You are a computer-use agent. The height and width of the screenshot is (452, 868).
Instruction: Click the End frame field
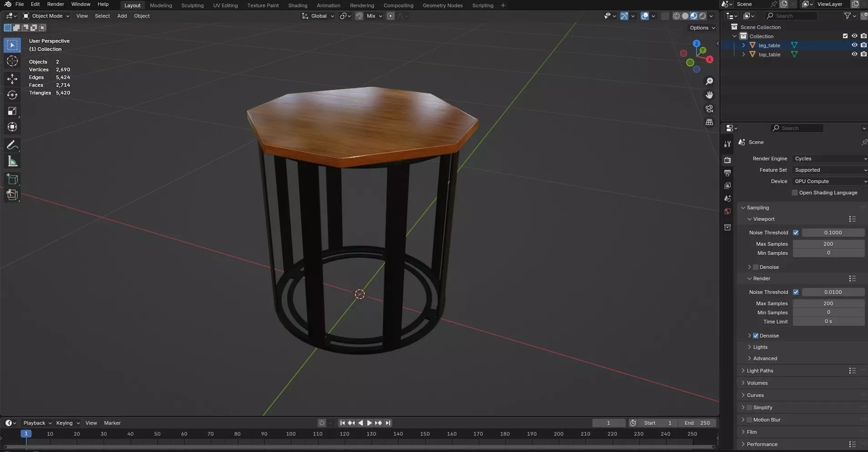697,423
